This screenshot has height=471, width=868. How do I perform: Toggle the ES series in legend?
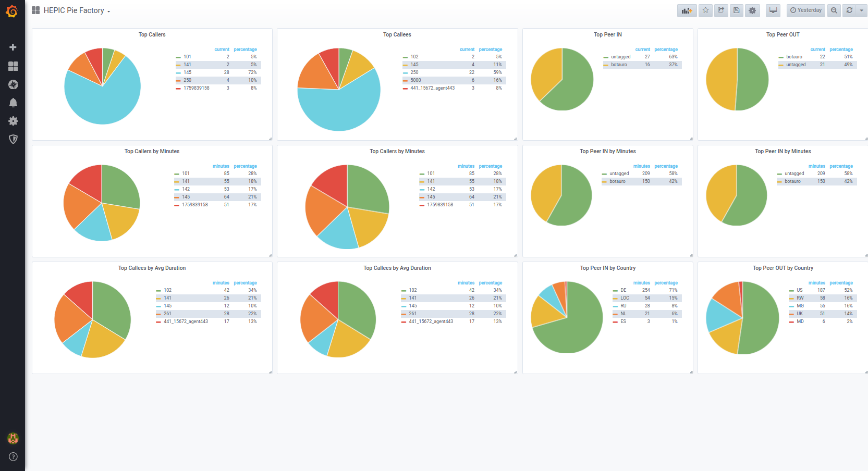[x=624, y=321]
